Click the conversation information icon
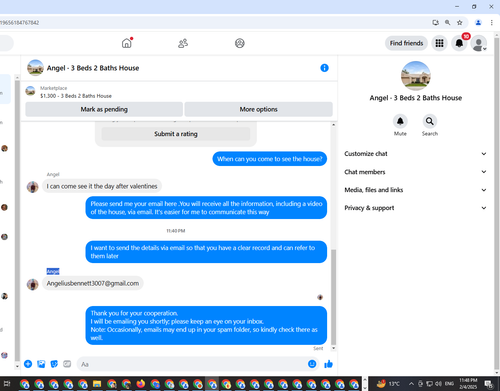Screen dimensions: 500x391 [324, 68]
